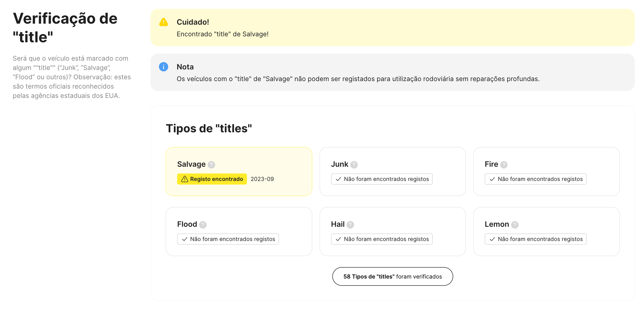Click the help icon next to Salvage
Screen dimensions: 644x310
(211, 165)
